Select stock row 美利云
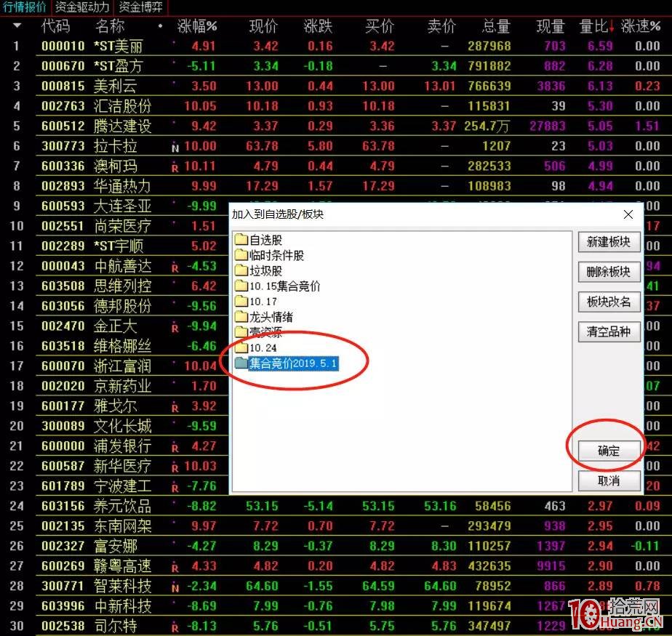The height and width of the screenshot is (636, 672). [x=336, y=86]
